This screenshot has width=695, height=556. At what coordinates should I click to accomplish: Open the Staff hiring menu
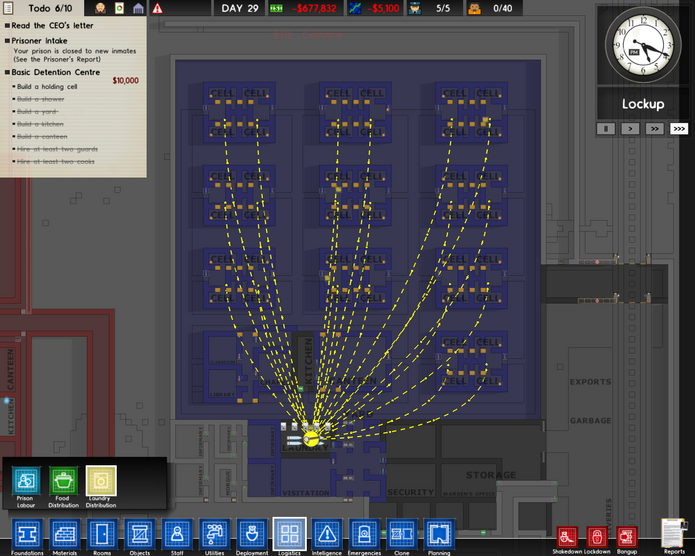coord(177,534)
